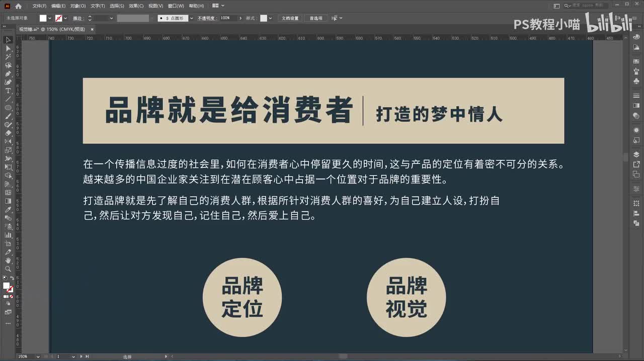Go to Illustrator Home screen icon
Screen dimensions: 644x361
point(19,6)
